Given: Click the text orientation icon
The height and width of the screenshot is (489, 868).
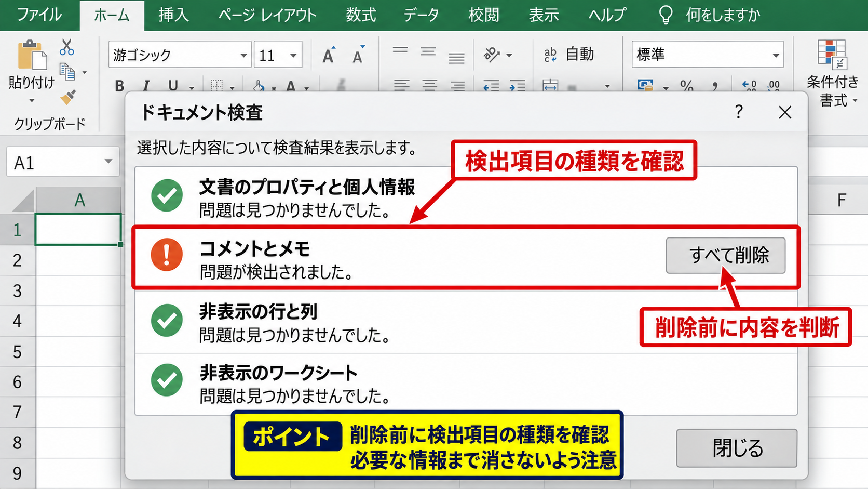Looking at the screenshot, I should coord(492,54).
